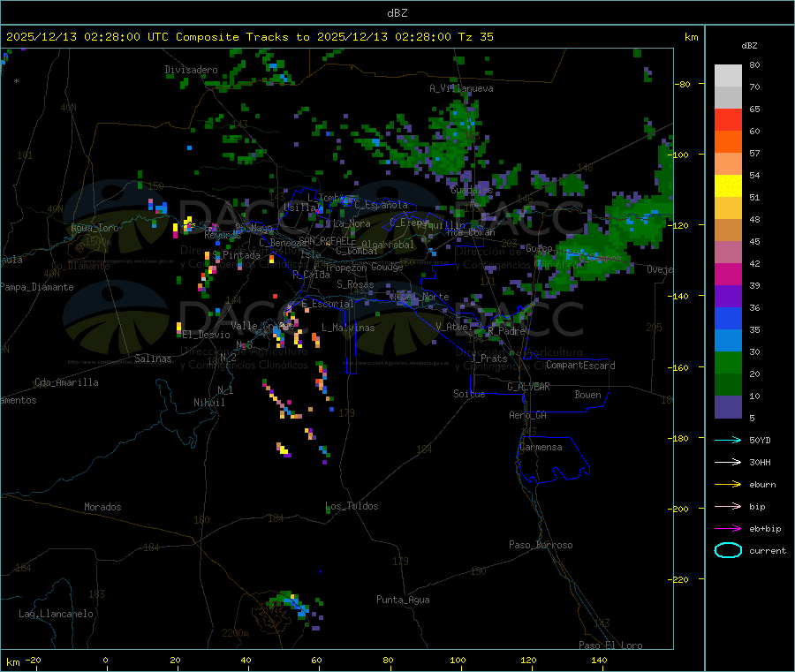795x672 pixels.
Task: Click the gold 51 dBZ color band
Action: (x=728, y=208)
